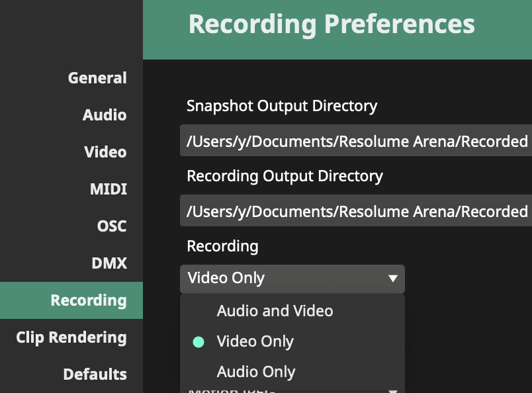Choose Audio and Video from the list
This screenshot has height=393, width=532.
[x=275, y=311]
